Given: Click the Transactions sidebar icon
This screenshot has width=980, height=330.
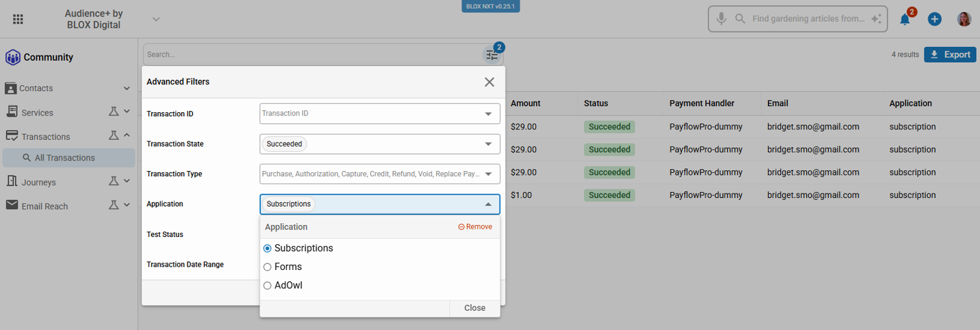Looking at the screenshot, I should [12, 136].
